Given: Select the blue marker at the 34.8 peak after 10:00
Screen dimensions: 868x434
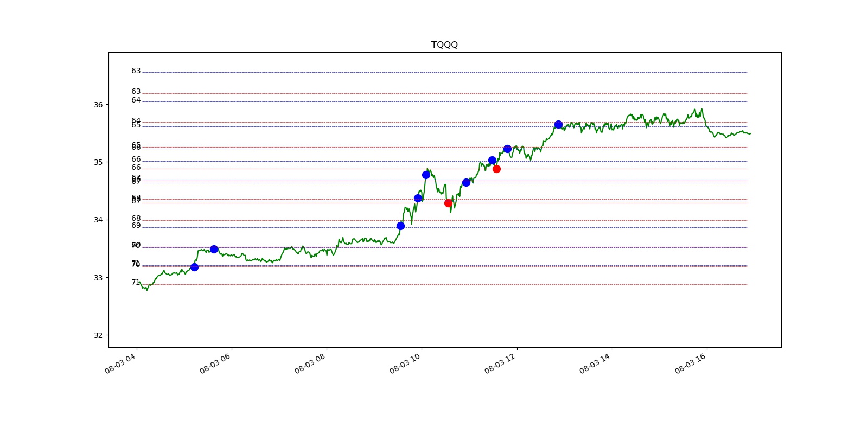Looking at the screenshot, I should point(426,175).
